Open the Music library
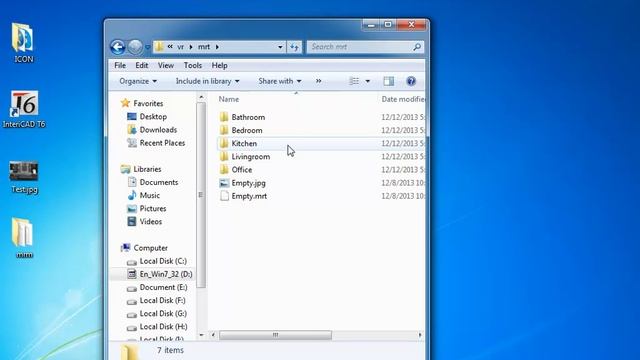 [149, 195]
